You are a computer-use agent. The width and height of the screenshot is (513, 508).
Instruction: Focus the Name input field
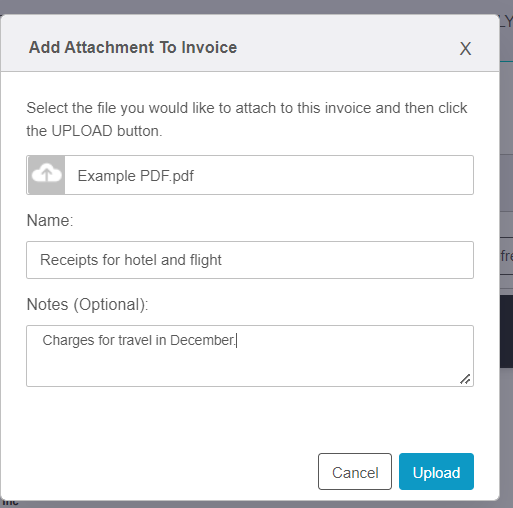(250, 260)
